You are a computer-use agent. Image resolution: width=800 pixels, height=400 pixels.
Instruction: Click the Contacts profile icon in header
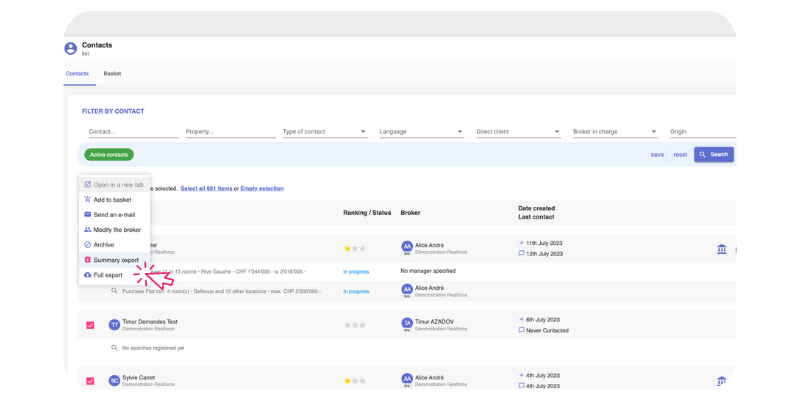(x=70, y=48)
